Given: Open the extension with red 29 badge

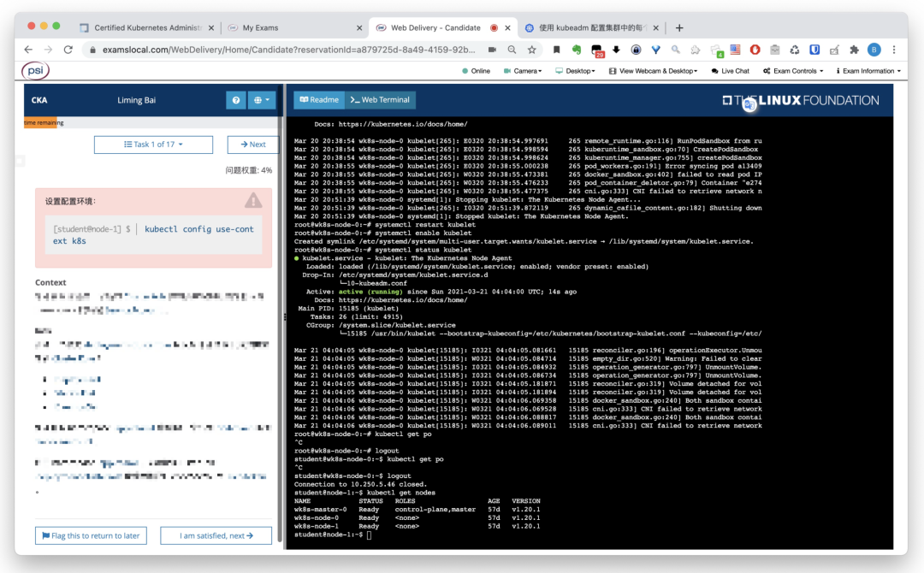Looking at the screenshot, I should [x=597, y=50].
